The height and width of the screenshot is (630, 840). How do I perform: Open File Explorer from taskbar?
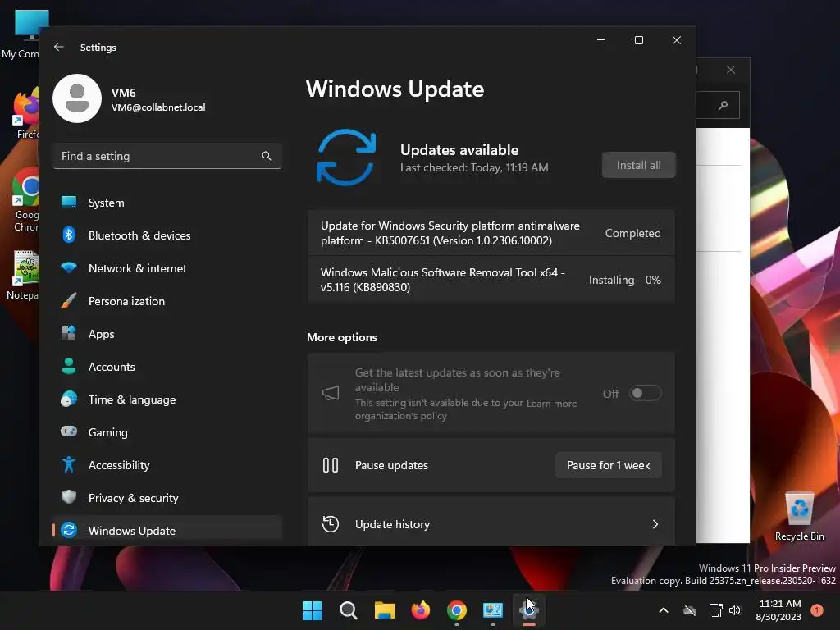pos(384,610)
